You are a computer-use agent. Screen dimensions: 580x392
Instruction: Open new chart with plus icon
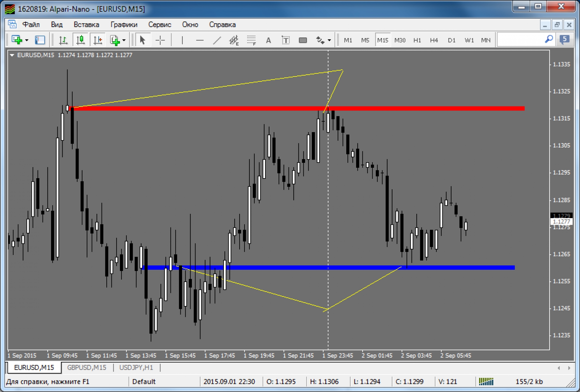point(17,40)
